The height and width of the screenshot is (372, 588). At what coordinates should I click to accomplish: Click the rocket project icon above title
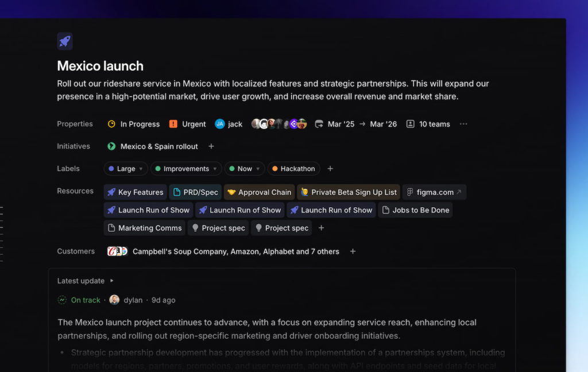coord(65,41)
